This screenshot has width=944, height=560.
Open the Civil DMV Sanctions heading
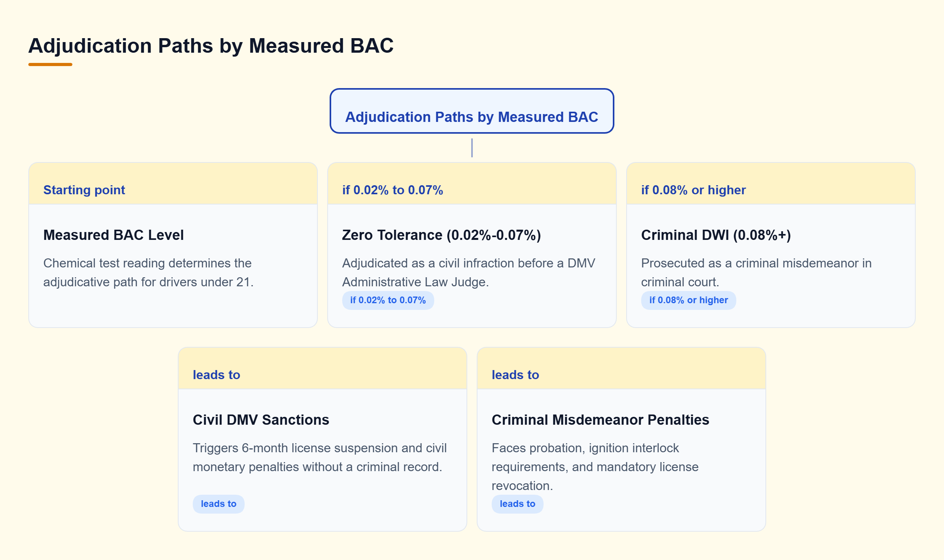click(x=261, y=420)
